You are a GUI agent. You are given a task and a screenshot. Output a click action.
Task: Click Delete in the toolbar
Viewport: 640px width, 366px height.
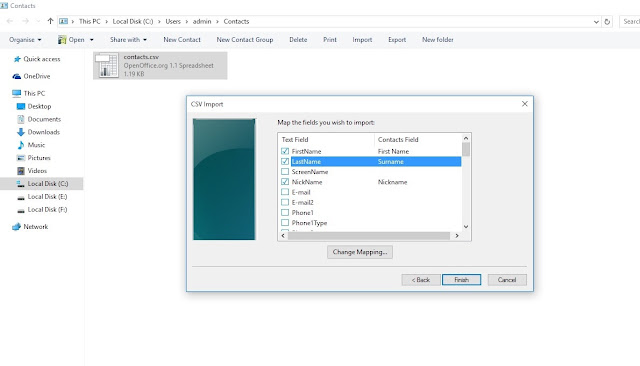(x=298, y=40)
